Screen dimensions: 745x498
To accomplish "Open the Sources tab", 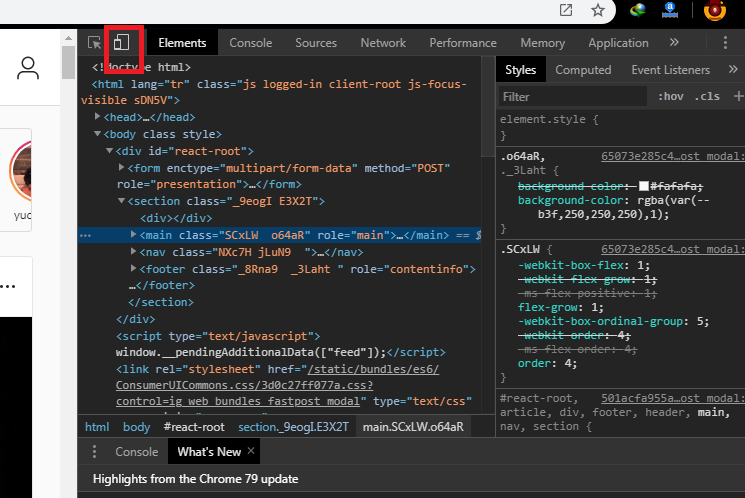I will point(316,43).
